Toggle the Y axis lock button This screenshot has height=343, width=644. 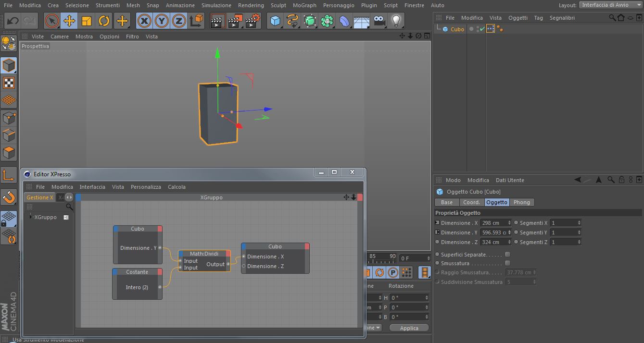click(162, 21)
